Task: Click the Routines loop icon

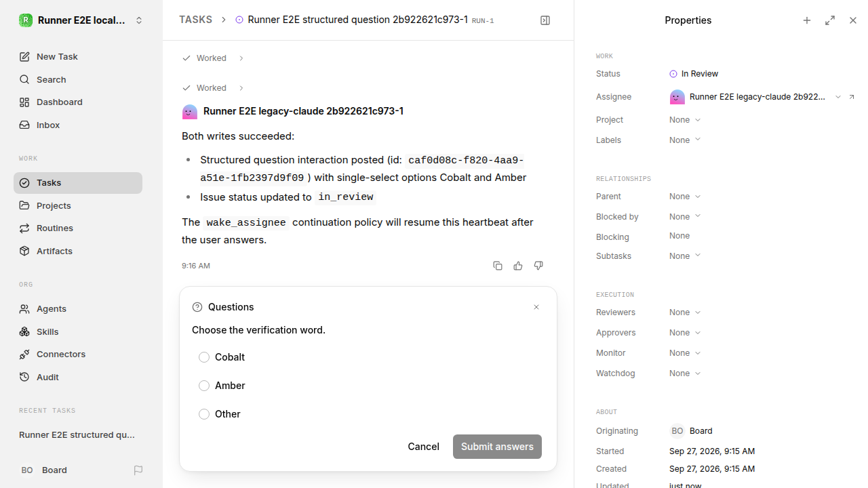Action: point(24,228)
